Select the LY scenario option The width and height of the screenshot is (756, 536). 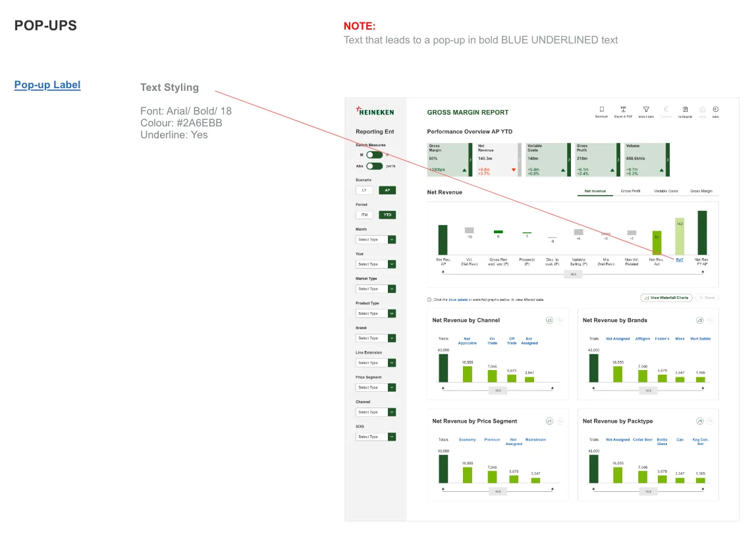tap(364, 190)
